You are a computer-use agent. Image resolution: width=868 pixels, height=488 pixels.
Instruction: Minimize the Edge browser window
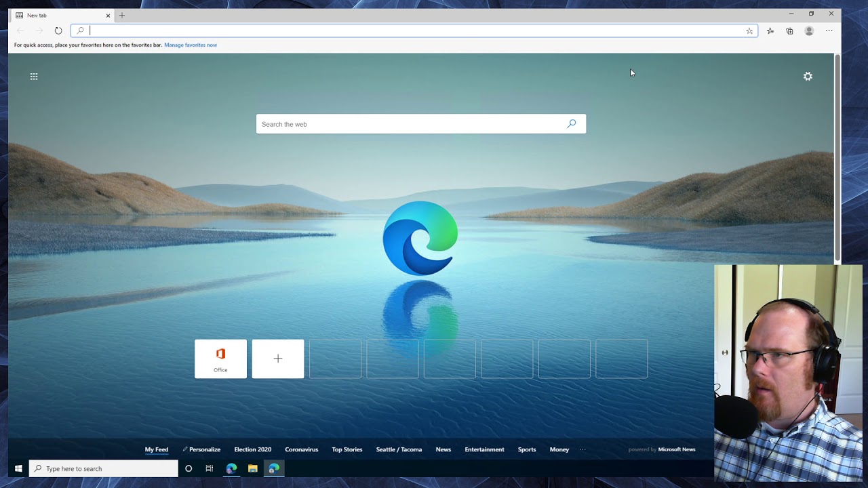point(791,14)
